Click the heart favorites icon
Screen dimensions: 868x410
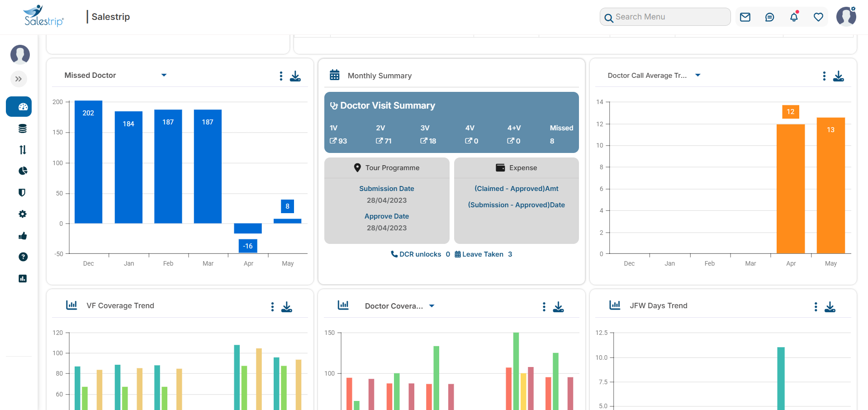(818, 17)
